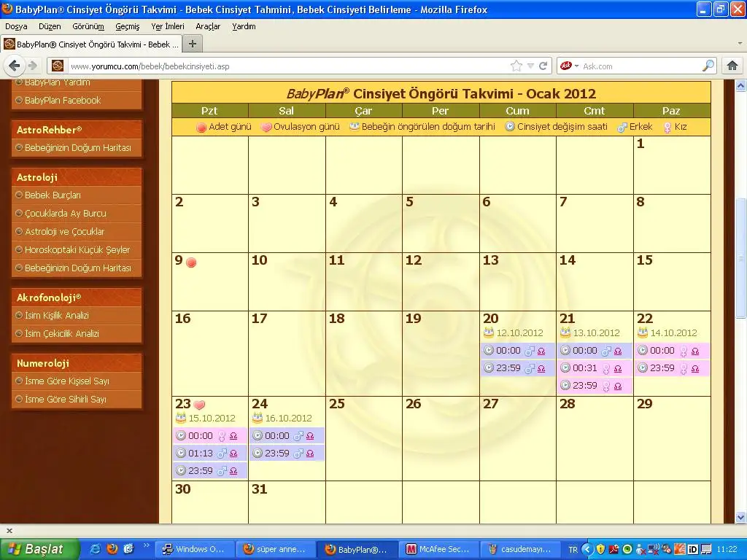Open the Yardım menu
The height and width of the screenshot is (560, 747).
[x=244, y=26]
